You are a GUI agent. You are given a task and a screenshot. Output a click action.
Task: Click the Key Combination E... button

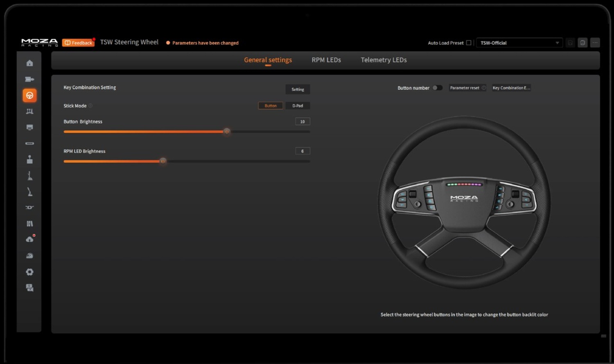coord(511,88)
